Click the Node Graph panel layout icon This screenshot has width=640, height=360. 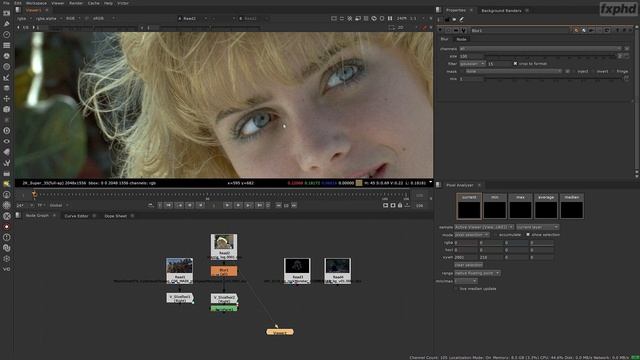[x=18, y=215]
